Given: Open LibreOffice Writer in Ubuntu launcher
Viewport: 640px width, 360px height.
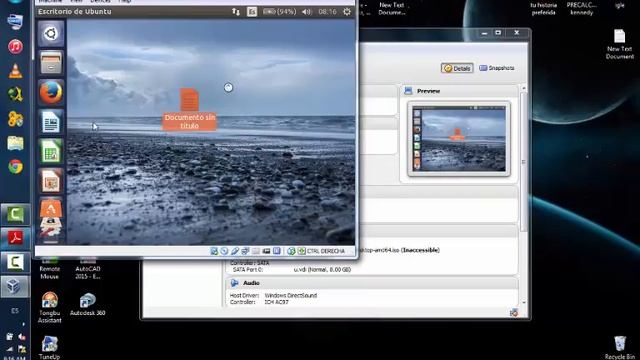Looking at the screenshot, I should (x=51, y=122).
